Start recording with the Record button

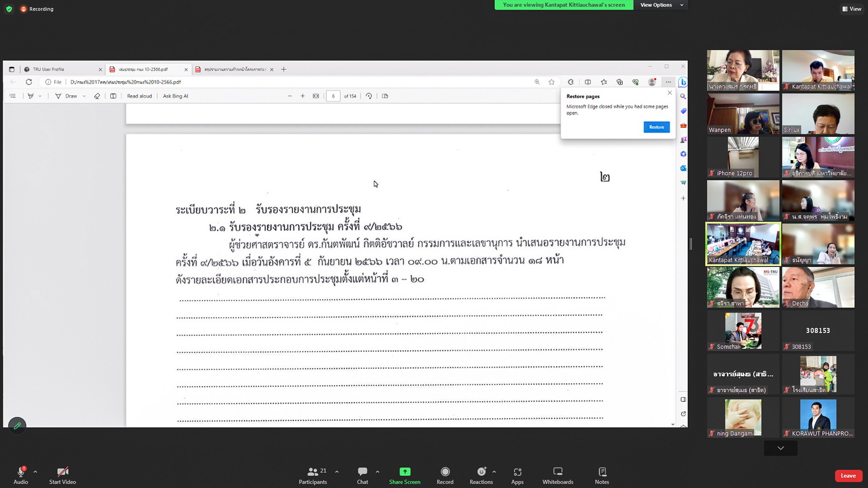pos(445,474)
